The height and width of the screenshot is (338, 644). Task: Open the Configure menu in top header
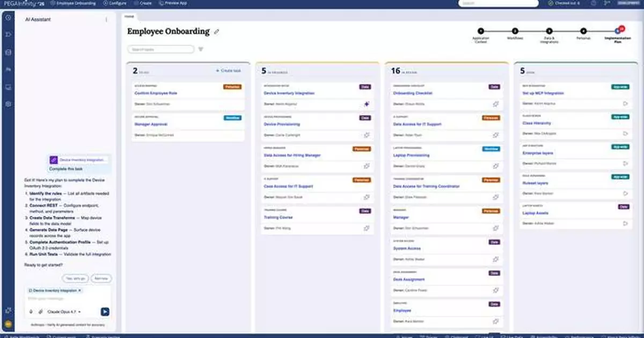(x=114, y=3)
